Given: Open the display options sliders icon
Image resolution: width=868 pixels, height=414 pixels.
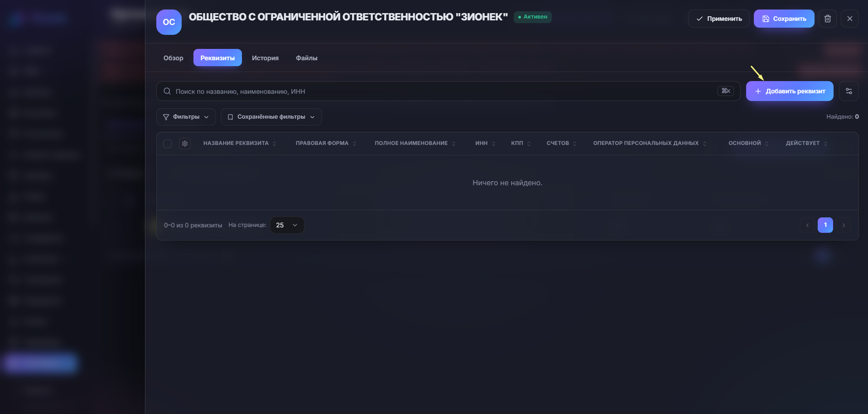Looking at the screenshot, I should [849, 91].
